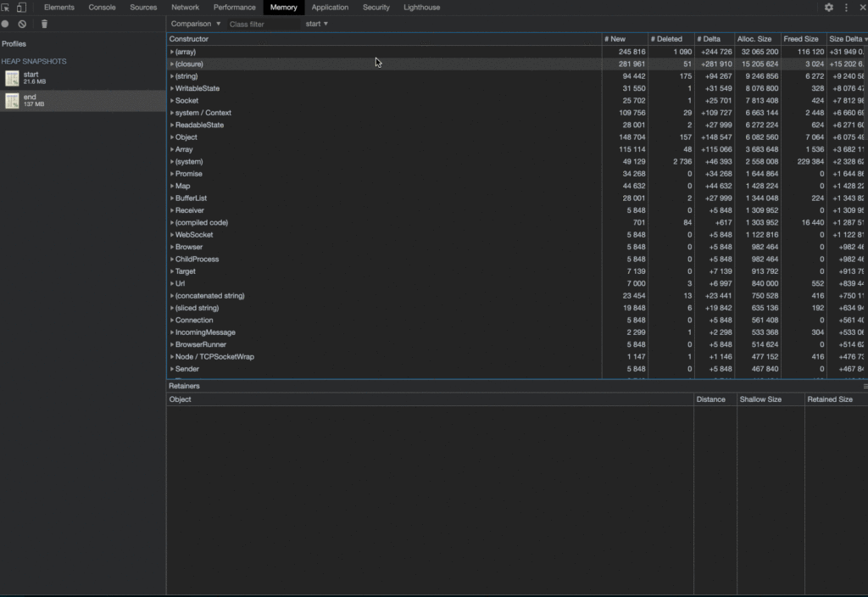Screen dimensions: 868x597
Task: Expand the WritableState constructor row
Action: 172,89
